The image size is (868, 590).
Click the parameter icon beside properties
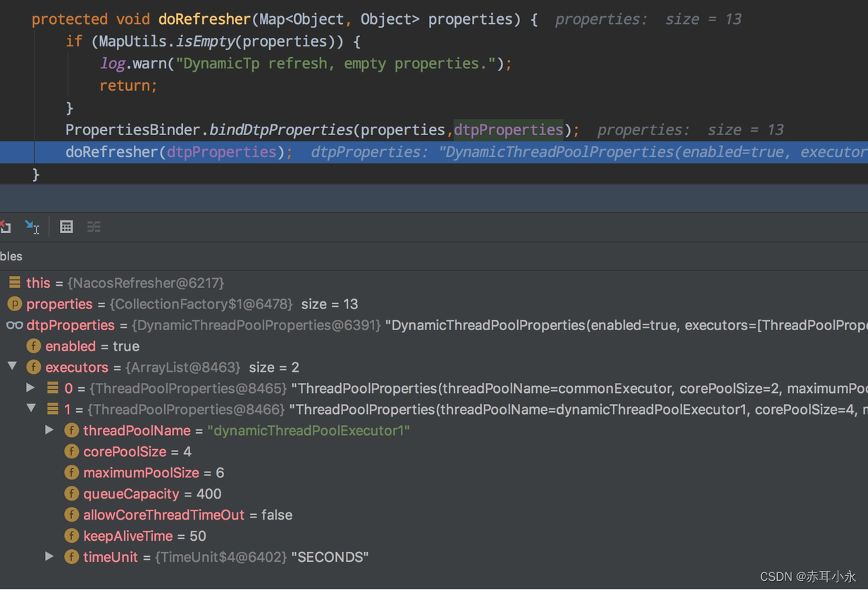coord(14,303)
